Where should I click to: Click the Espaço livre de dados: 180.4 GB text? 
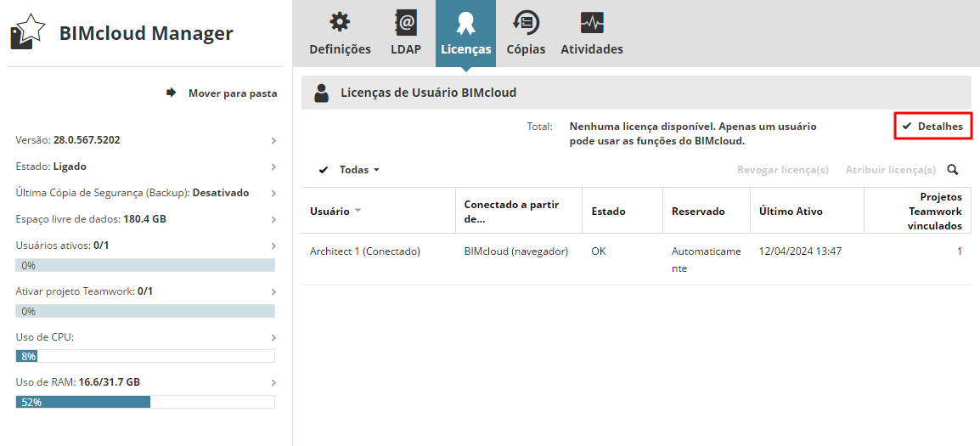coord(91,219)
